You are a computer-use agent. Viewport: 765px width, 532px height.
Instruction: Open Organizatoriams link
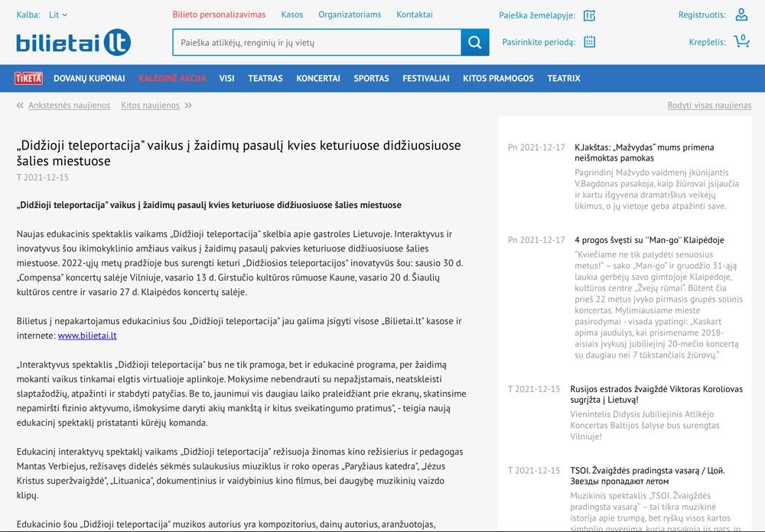[350, 15]
